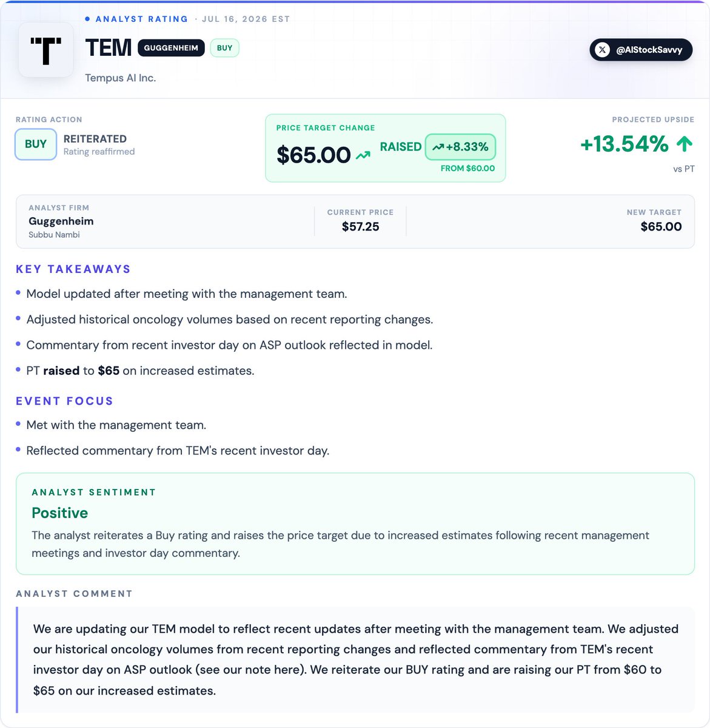The image size is (710, 728).
Task: Click the outlined BUY rating box
Action: [x=36, y=144]
